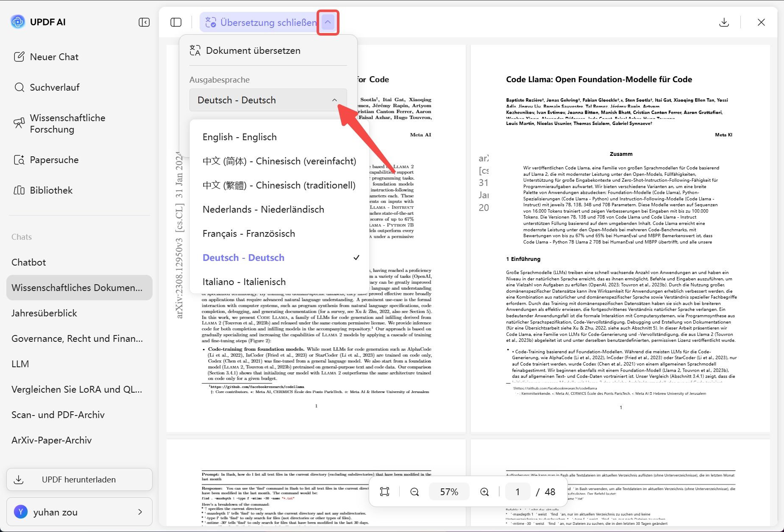This screenshot has height=532, width=784.
Task: Click the Suchverlauf magnifier icon
Action: 19,87
